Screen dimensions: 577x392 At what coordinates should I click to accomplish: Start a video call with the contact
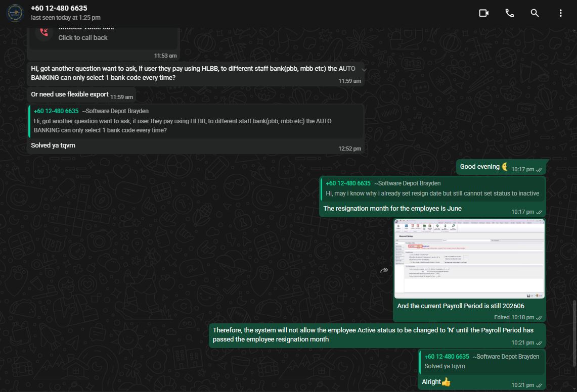[483, 13]
